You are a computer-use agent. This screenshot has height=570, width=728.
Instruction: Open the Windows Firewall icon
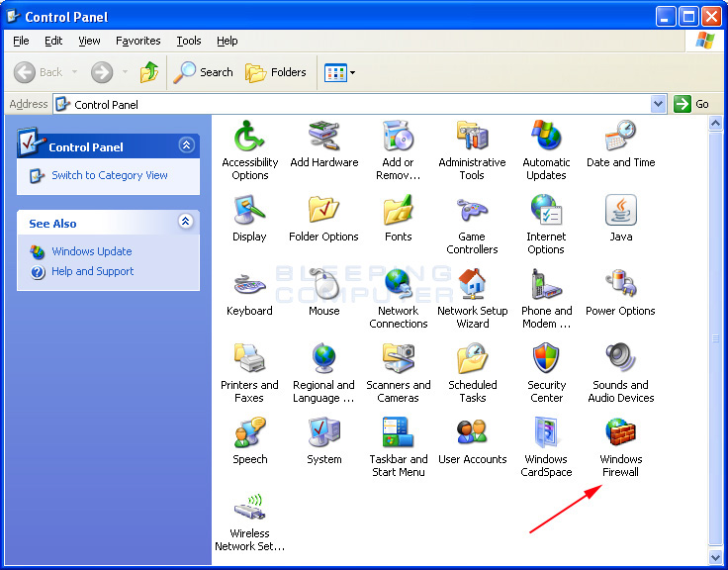[x=621, y=433]
